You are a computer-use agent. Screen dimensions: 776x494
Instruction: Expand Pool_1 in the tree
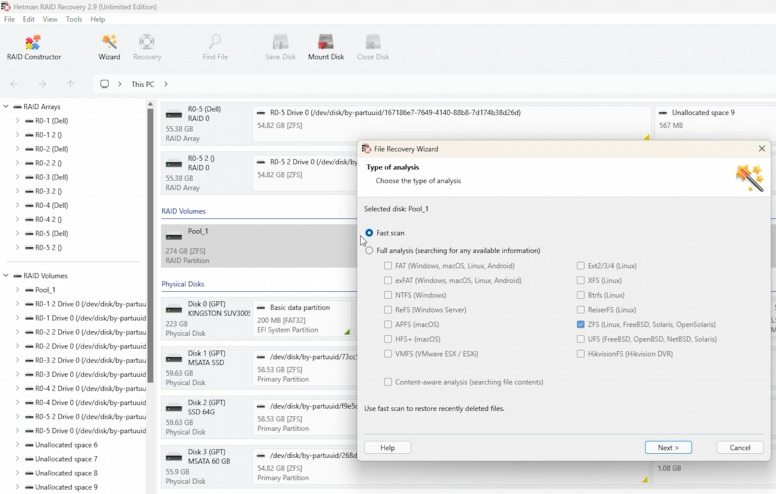17,290
